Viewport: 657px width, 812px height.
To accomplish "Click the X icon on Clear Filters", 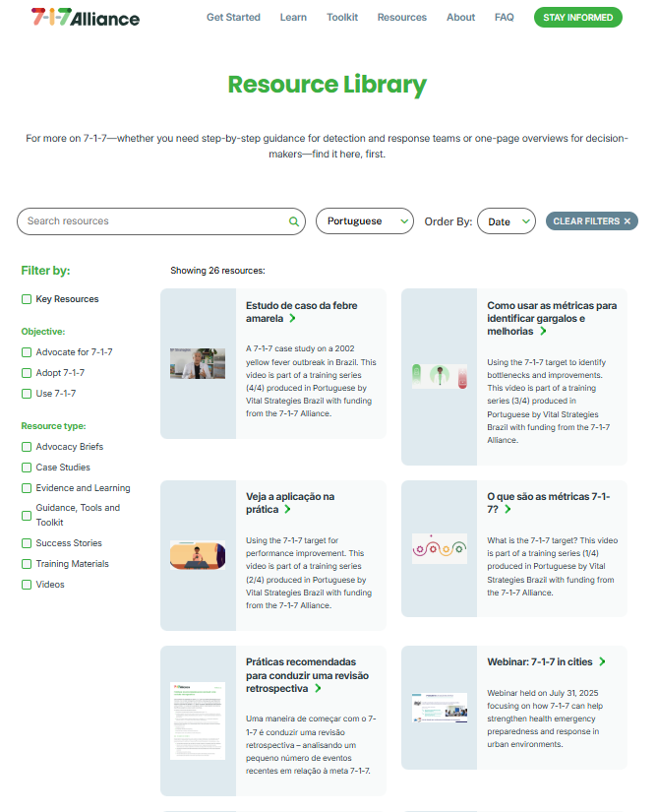I will click(627, 221).
